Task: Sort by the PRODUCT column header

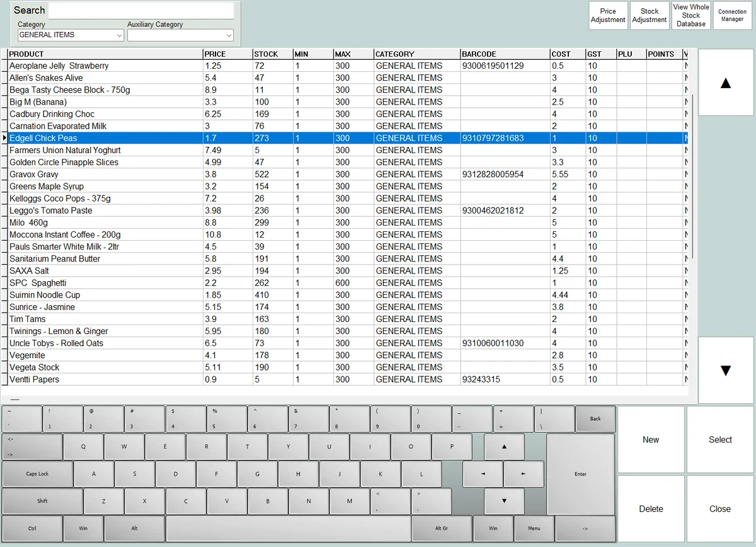Action: tap(105, 54)
